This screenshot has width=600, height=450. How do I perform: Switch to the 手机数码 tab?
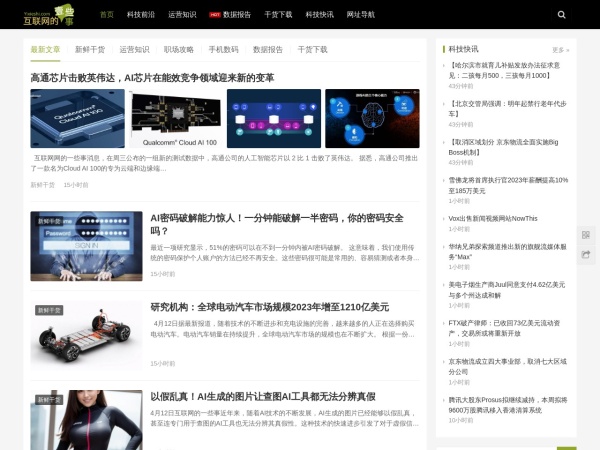(x=223, y=50)
